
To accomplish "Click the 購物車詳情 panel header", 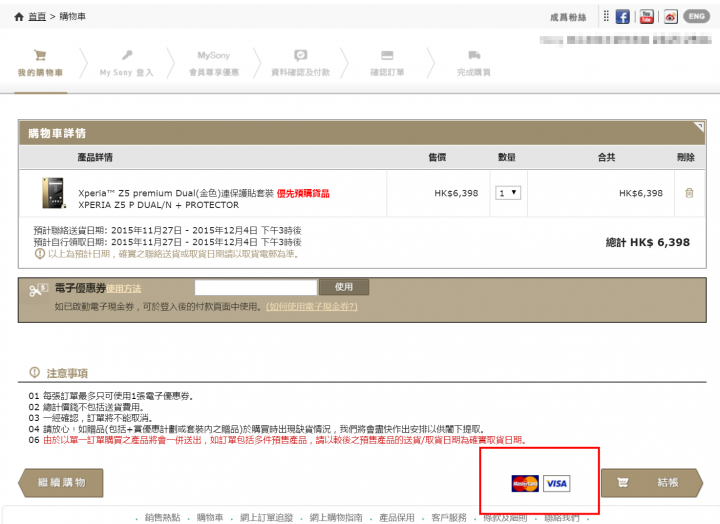I will (x=362, y=133).
